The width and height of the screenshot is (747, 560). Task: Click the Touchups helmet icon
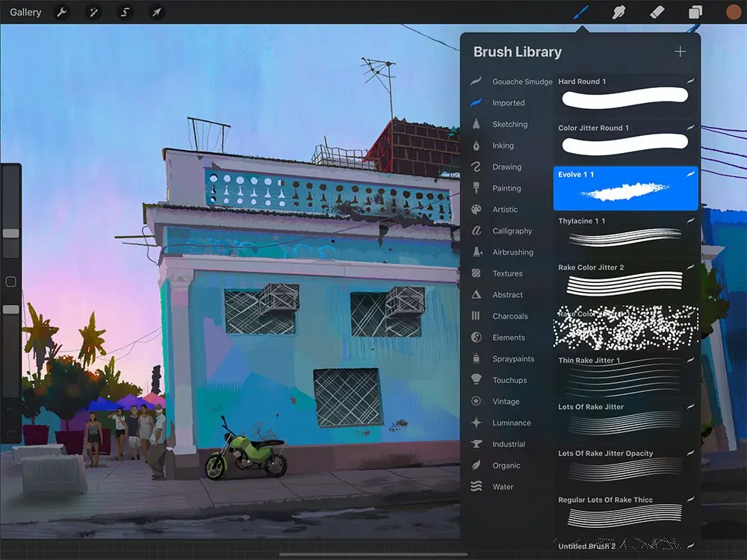(x=476, y=379)
